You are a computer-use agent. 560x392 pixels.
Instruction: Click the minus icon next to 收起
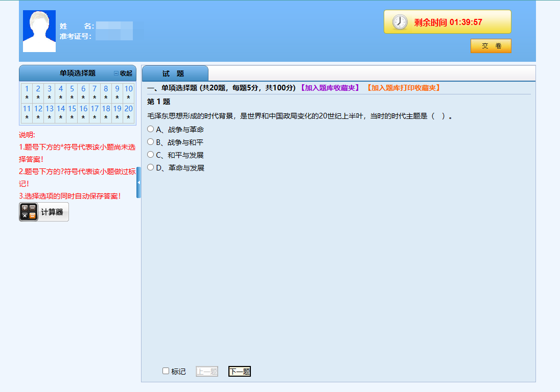(116, 73)
